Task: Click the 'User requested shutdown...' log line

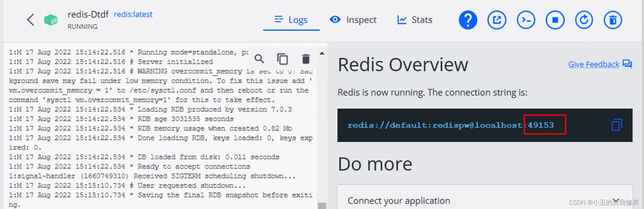Action: pyautogui.click(x=127, y=186)
